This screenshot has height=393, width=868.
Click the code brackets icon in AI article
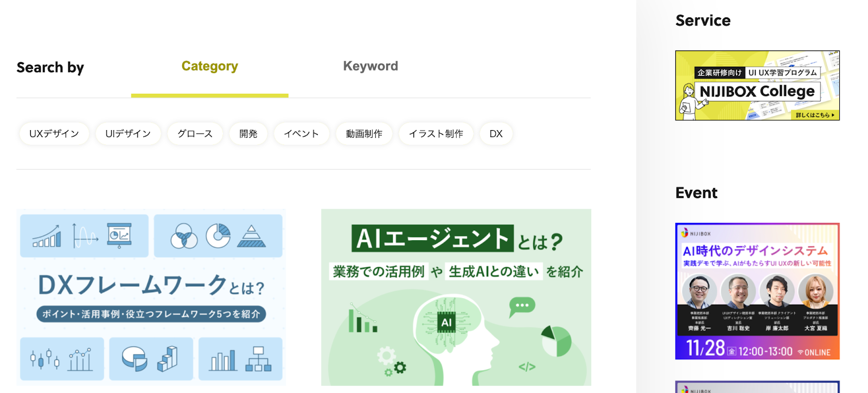(527, 367)
